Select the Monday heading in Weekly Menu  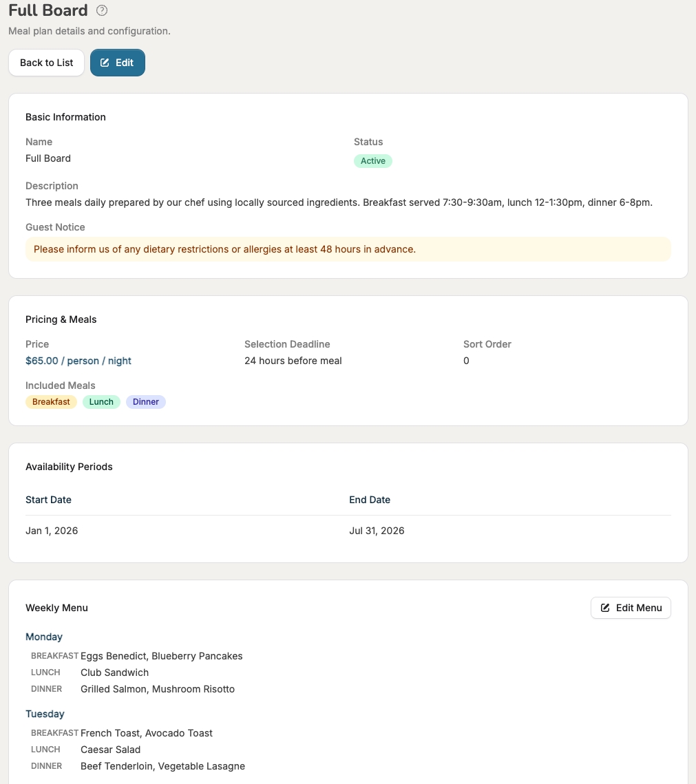coord(44,637)
